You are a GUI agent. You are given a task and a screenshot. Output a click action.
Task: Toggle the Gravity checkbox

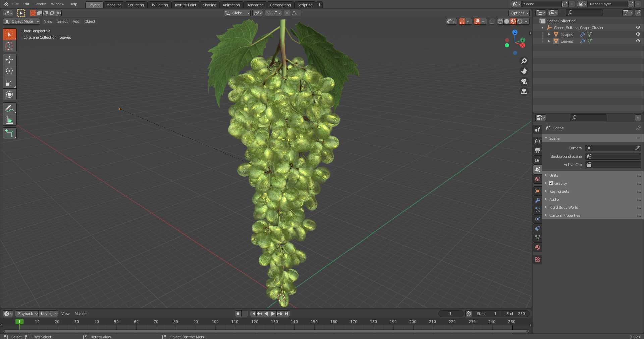coord(551,183)
